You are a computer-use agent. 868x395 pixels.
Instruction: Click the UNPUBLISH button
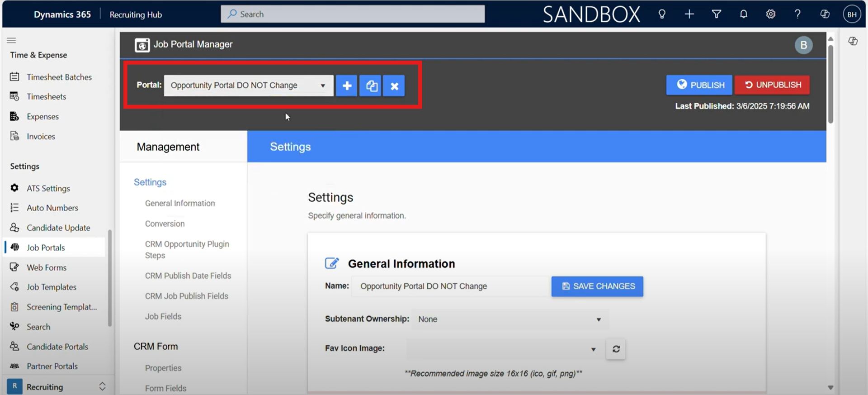772,85
